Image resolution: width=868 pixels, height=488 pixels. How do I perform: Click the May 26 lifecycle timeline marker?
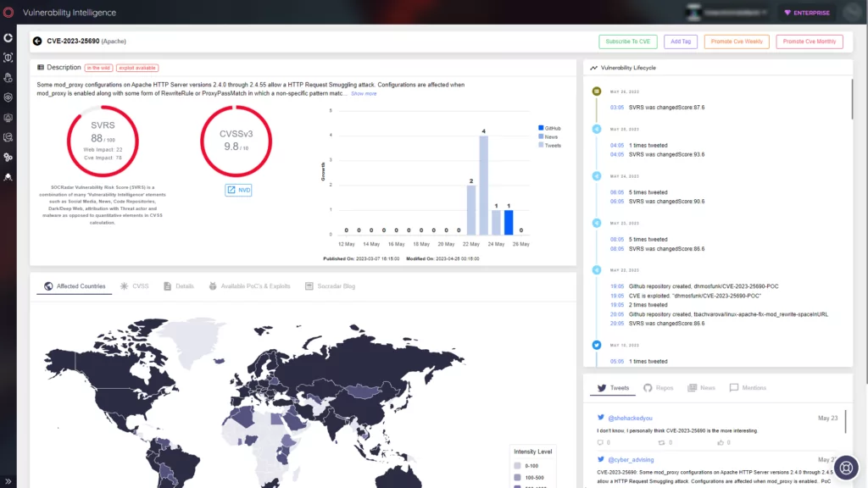[596, 91]
